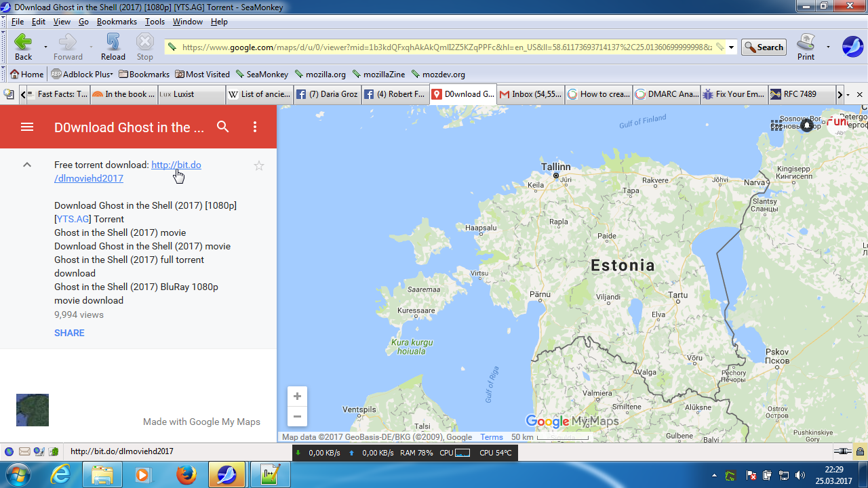This screenshot has height=488, width=868.
Task: Switch to the 'Fix Your Em...' tab
Action: pos(734,94)
